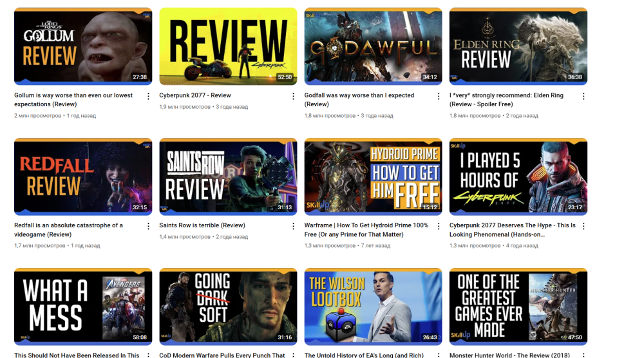The image size is (644, 358).
Task: Select the Elden Ring Review thumbnail
Action: click(x=518, y=46)
